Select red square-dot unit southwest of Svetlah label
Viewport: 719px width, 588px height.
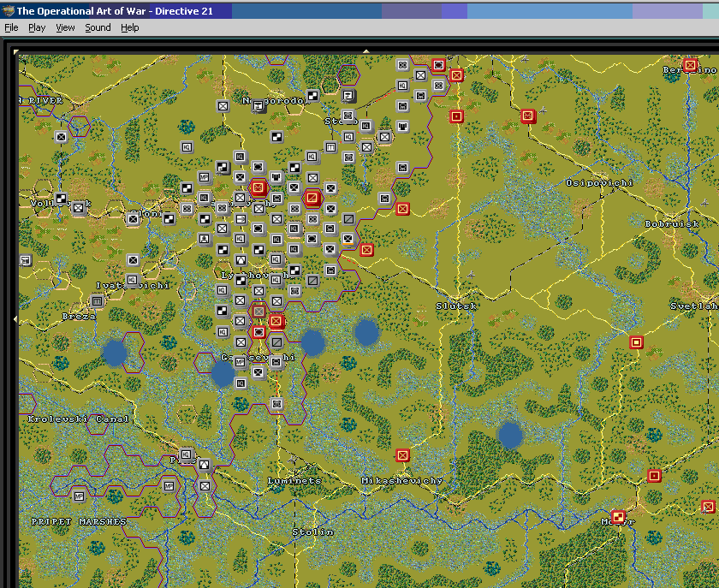pos(636,342)
